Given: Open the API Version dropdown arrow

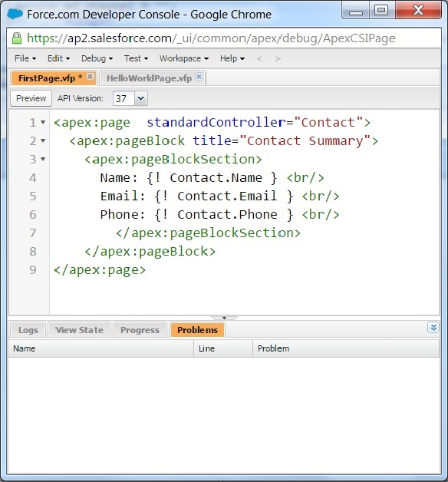Looking at the screenshot, I should [x=140, y=98].
